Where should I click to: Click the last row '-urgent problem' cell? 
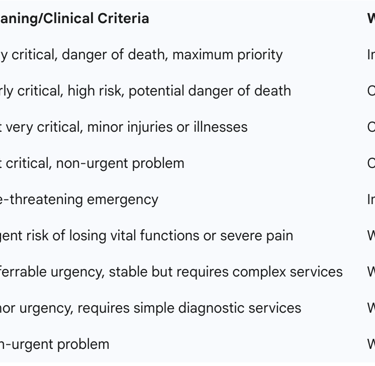click(x=55, y=344)
